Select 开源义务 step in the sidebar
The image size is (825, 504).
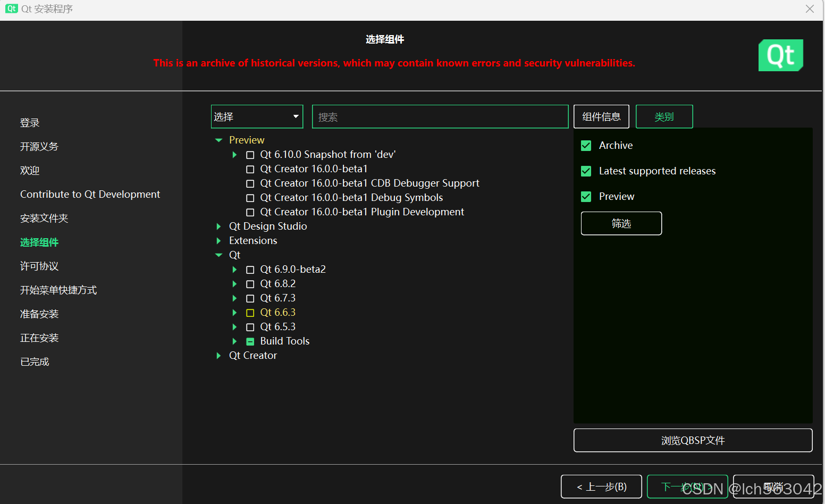point(39,147)
